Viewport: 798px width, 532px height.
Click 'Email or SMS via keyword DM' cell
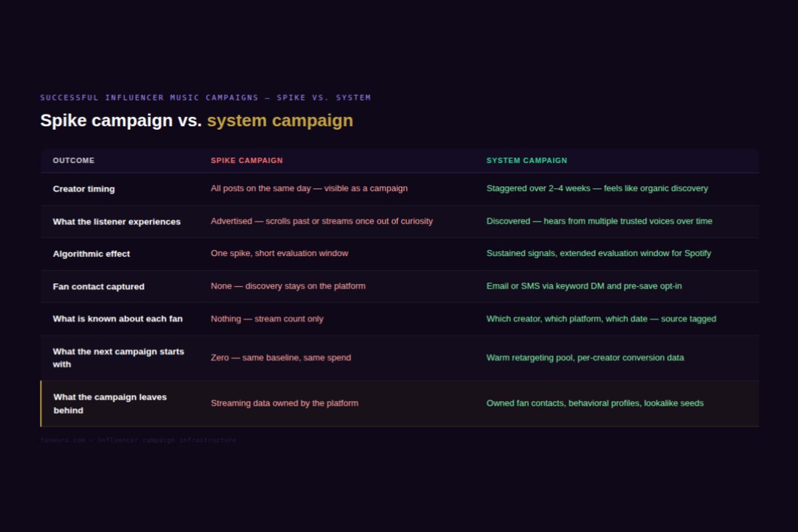(584, 286)
